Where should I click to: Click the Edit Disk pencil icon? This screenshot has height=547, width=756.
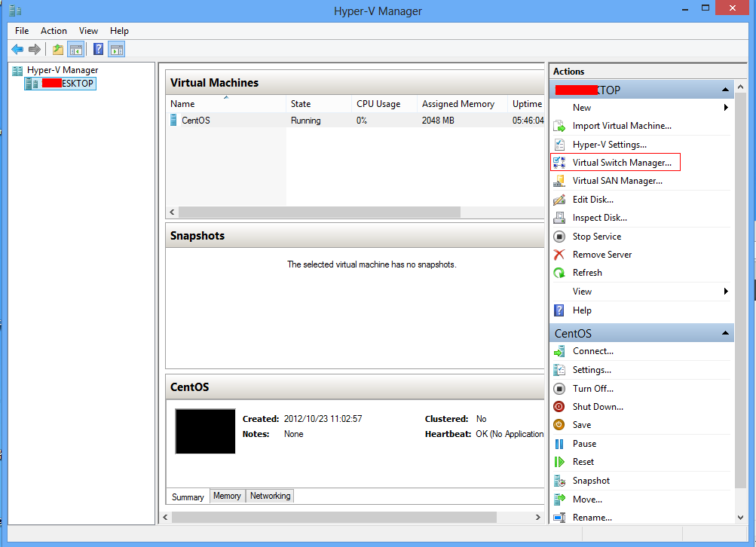pyautogui.click(x=559, y=200)
